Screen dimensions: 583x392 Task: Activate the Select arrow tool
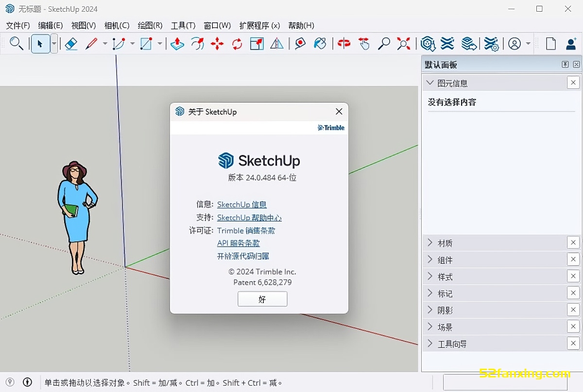tap(40, 44)
